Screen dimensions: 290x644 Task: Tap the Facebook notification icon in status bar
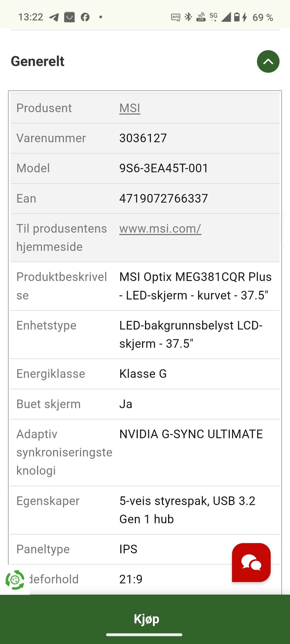pyautogui.click(x=85, y=17)
